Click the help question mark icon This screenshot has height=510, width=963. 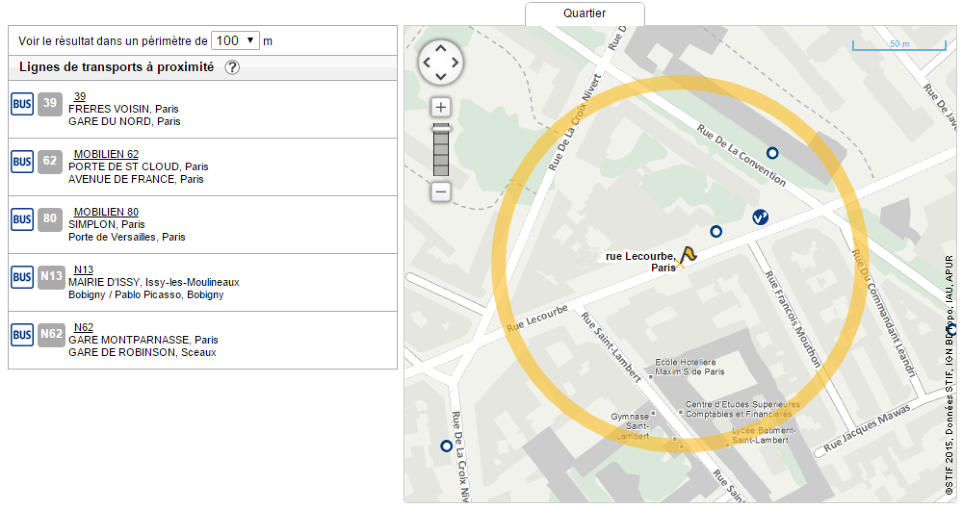pos(232,68)
